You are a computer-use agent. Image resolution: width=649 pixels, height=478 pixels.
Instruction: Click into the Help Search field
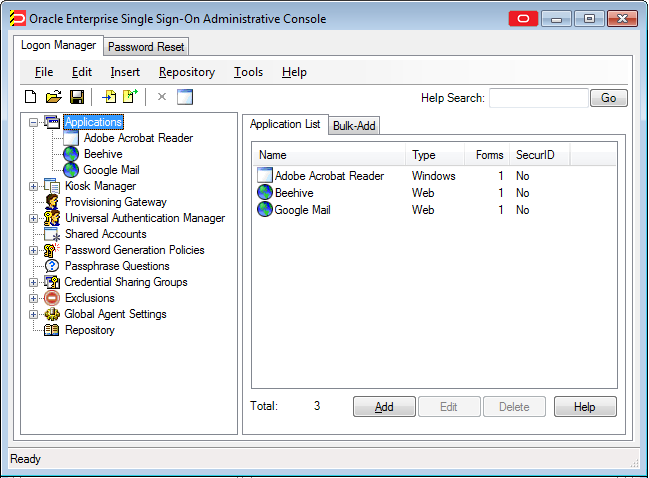pos(538,98)
